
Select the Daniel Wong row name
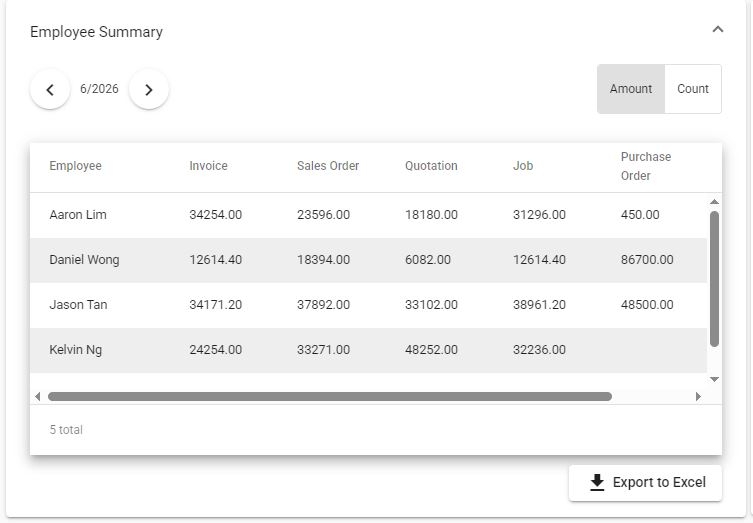point(85,260)
